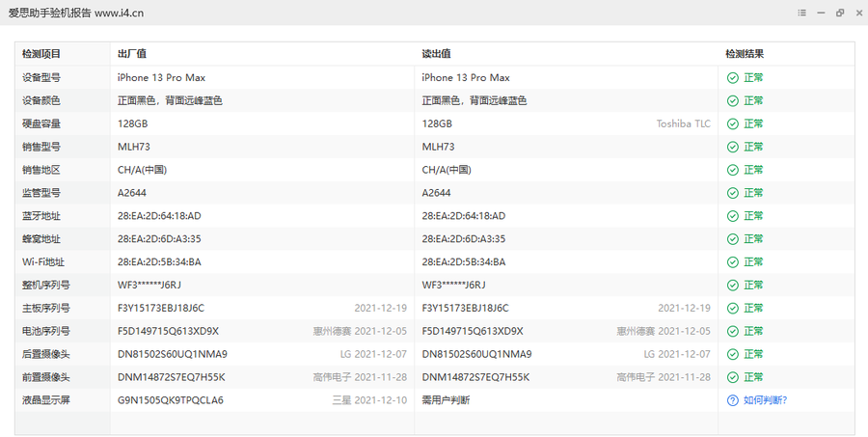Click factory Bluetooth address 28:EA:2D:64:18:AD

coord(159,216)
